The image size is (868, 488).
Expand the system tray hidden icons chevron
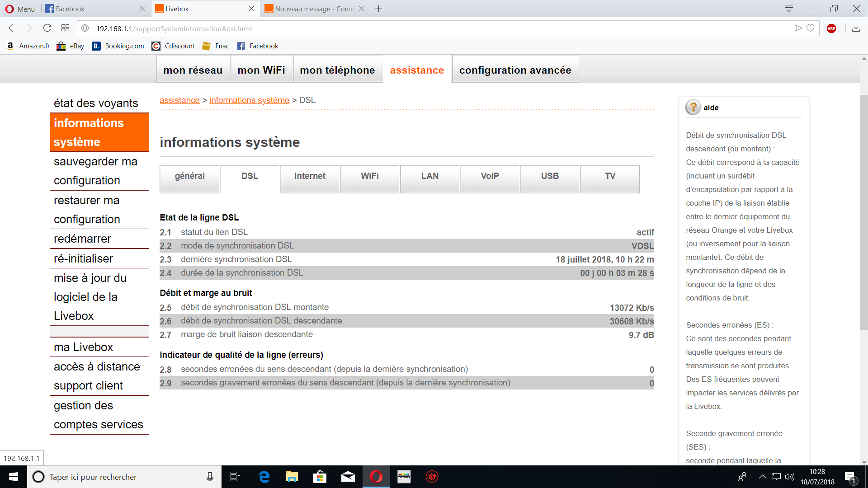762,477
